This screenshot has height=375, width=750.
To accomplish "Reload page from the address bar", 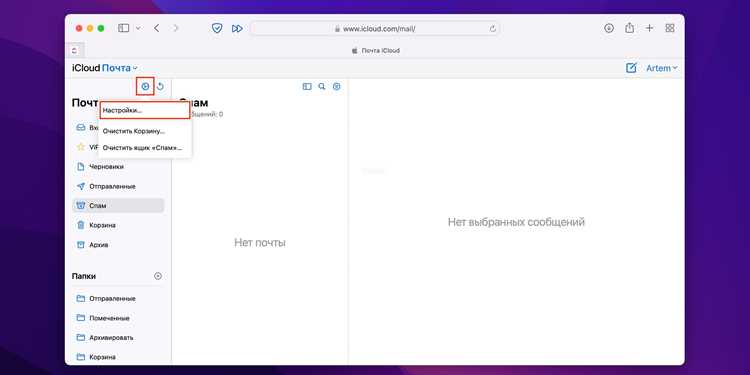I will click(493, 29).
